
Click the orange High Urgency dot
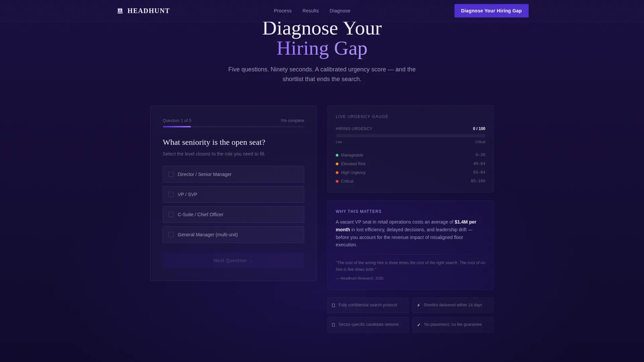tap(337, 173)
